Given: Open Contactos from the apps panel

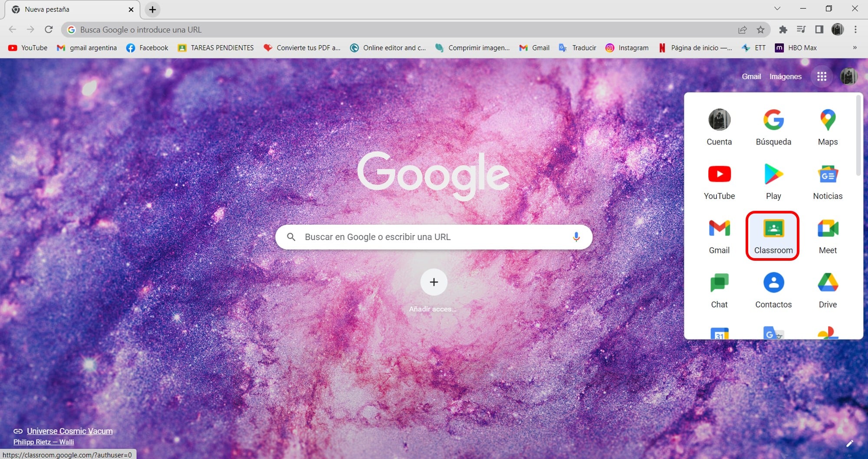Looking at the screenshot, I should click(x=773, y=290).
